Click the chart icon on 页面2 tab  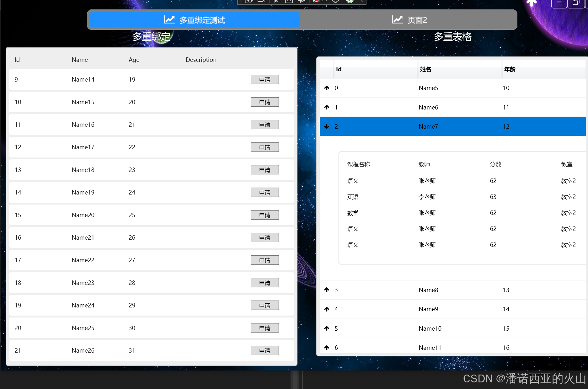tap(397, 19)
